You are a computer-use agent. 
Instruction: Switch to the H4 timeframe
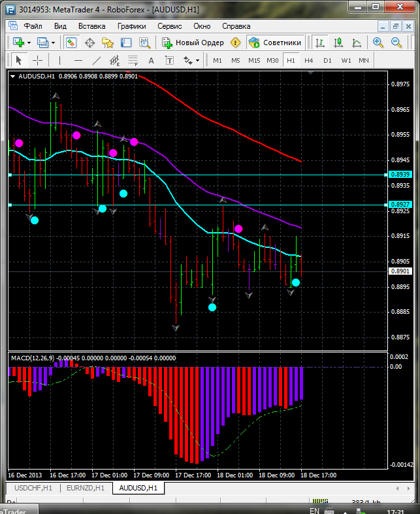tap(309, 60)
